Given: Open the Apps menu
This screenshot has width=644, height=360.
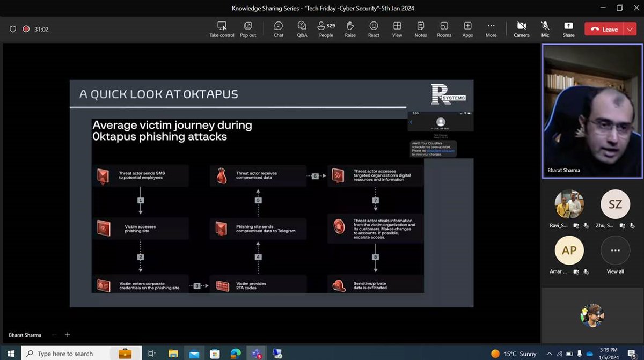Looking at the screenshot, I should [467, 30].
